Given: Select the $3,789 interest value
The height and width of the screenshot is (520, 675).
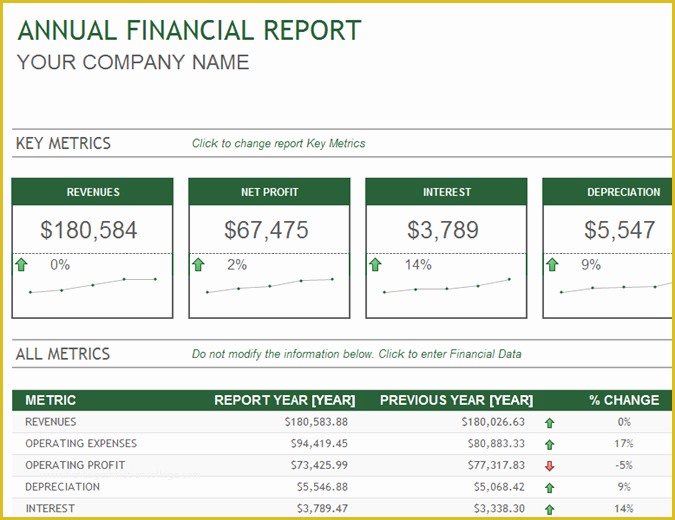Looking at the screenshot, I should (443, 229).
